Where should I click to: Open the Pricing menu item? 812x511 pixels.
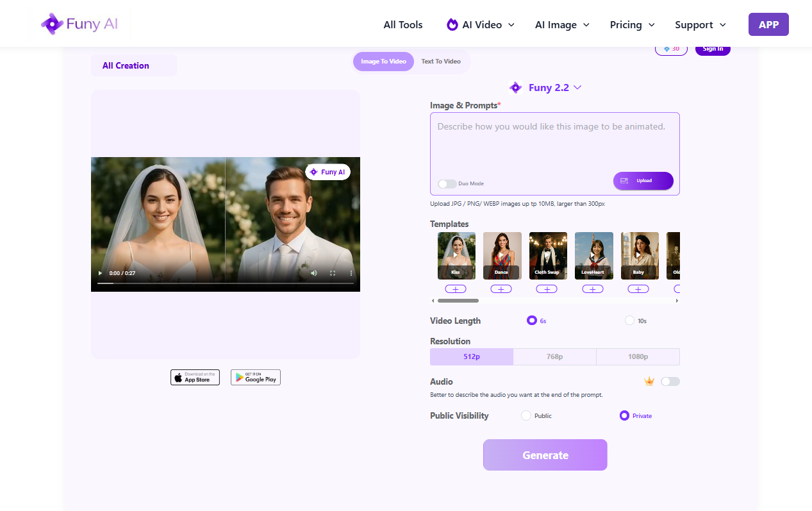click(x=627, y=24)
